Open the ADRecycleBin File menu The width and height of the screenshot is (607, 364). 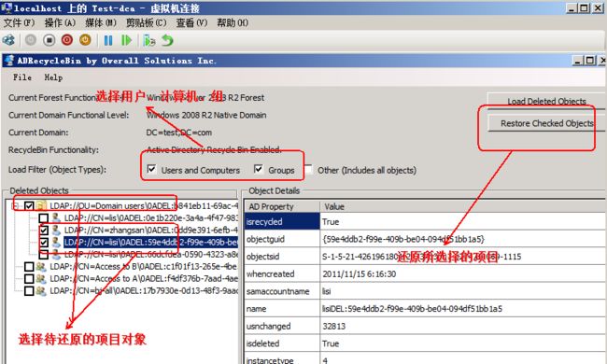pos(22,77)
